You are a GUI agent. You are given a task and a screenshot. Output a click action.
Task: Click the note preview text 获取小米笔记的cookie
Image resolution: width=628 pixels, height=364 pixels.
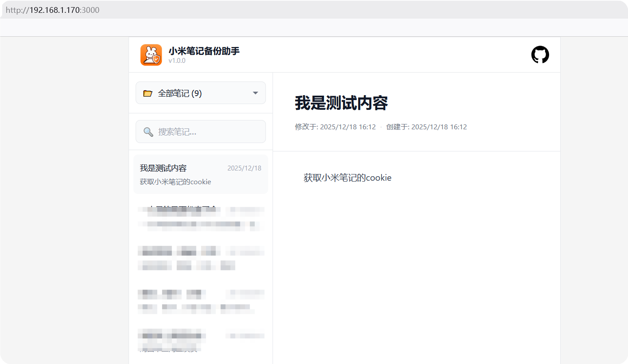click(175, 182)
